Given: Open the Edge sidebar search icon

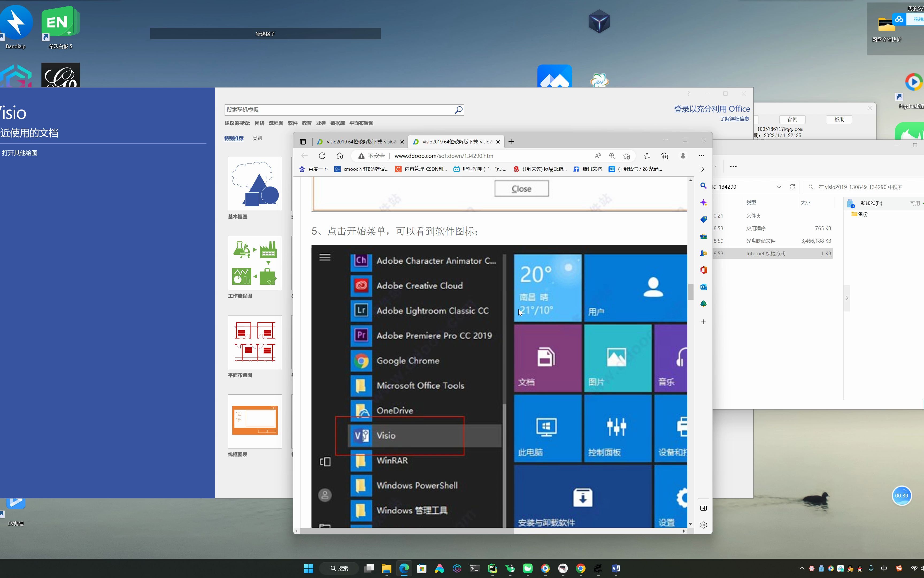Looking at the screenshot, I should point(703,186).
